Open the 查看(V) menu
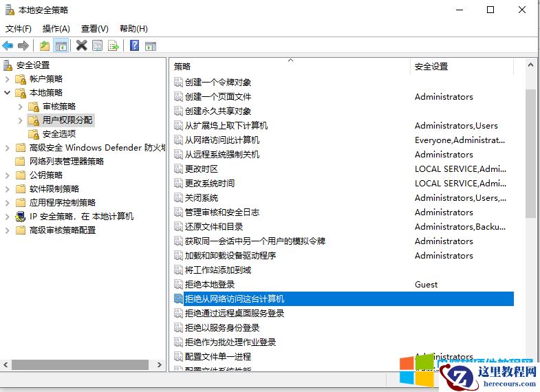540x392 pixels. point(95,29)
